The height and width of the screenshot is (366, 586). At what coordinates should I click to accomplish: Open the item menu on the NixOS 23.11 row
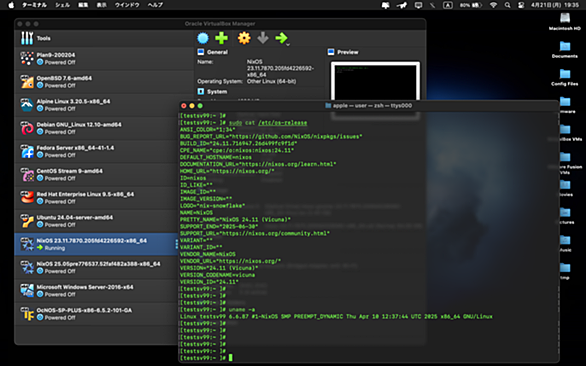coord(176,244)
